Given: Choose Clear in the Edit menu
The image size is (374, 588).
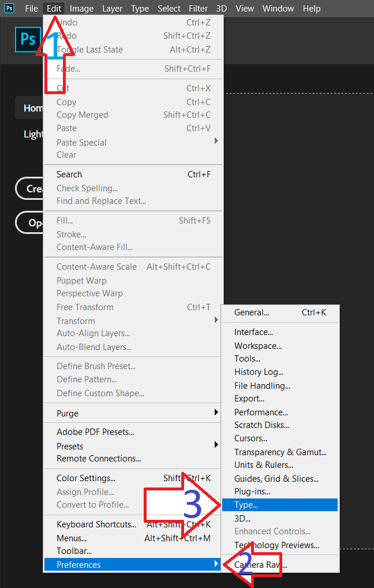Looking at the screenshot, I should 133,154.
